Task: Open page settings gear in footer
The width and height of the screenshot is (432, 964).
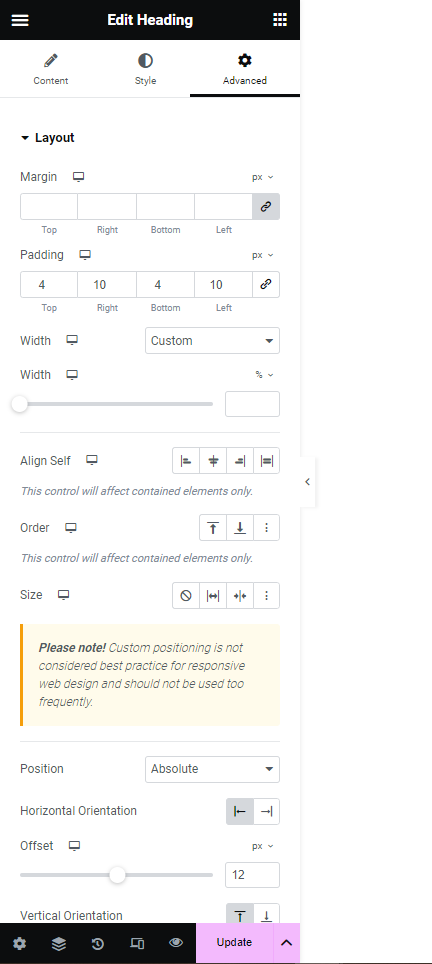Action: (20, 943)
